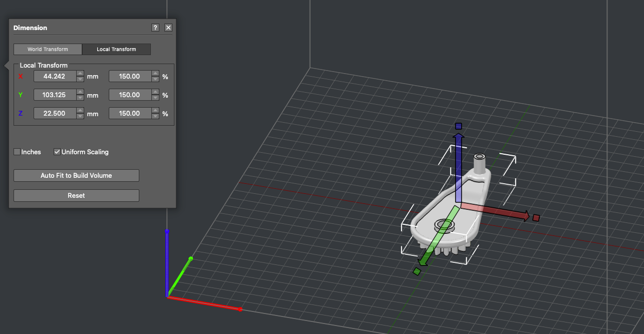Grab the green Y-axis scale handle diamond

(x=416, y=271)
